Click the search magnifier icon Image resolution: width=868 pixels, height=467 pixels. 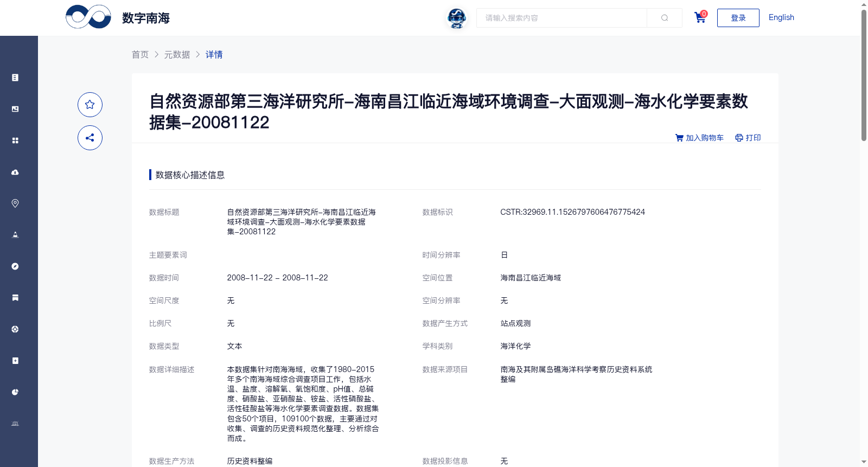665,18
